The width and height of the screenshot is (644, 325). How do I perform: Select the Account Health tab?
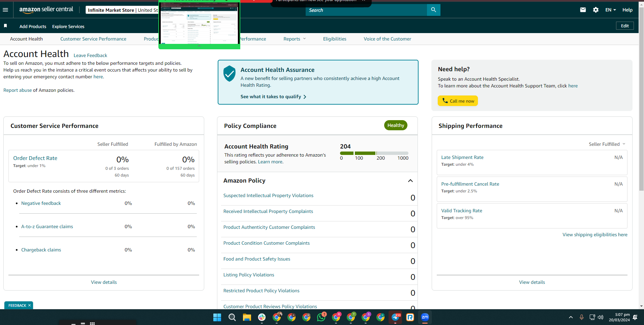coord(26,39)
